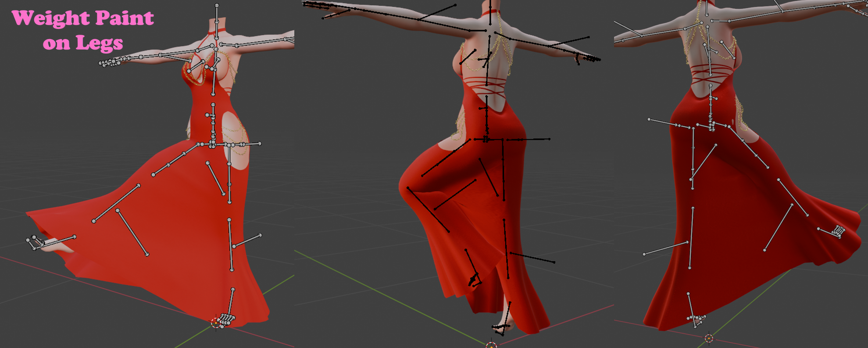This screenshot has width=868, height=348.
Task: Select the knee pole bone extending from the back view's standing shin
Action: coord(665,248)
